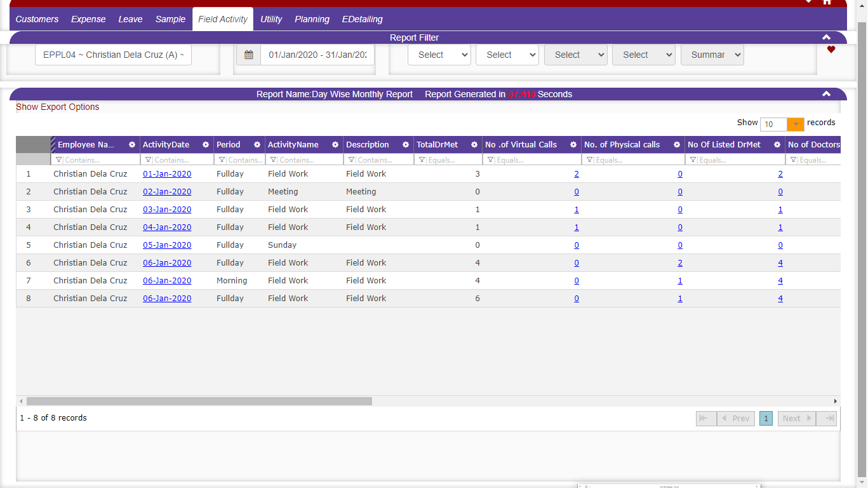Screen dimensions: 868x493
Task: Click the filter funnel under ActivityDate column
Action: (149, 160)
